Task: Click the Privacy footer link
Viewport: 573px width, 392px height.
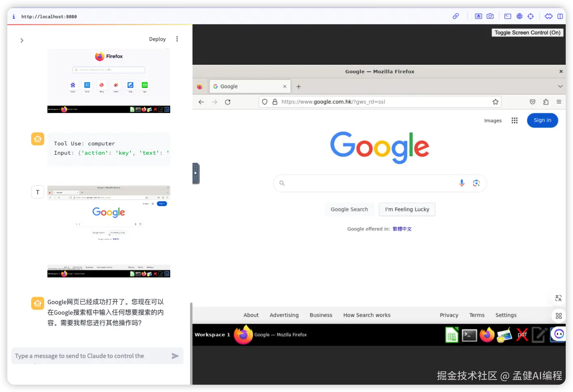Action: tap(449, 315)
